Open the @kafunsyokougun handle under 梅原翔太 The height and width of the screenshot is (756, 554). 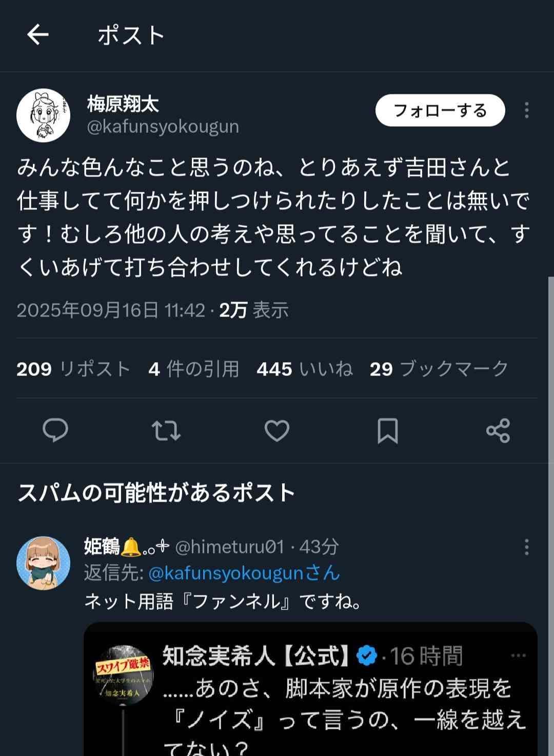coord(163,127)
